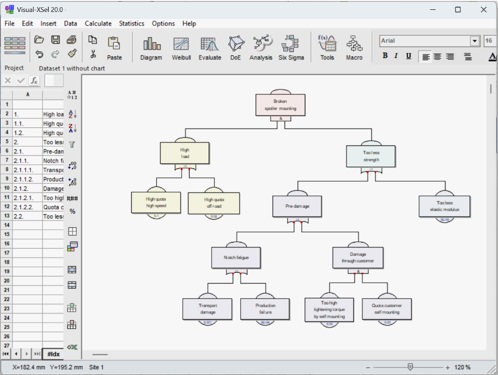
Task: Toggle bold text formatting
Action: [x=385, y=56]
